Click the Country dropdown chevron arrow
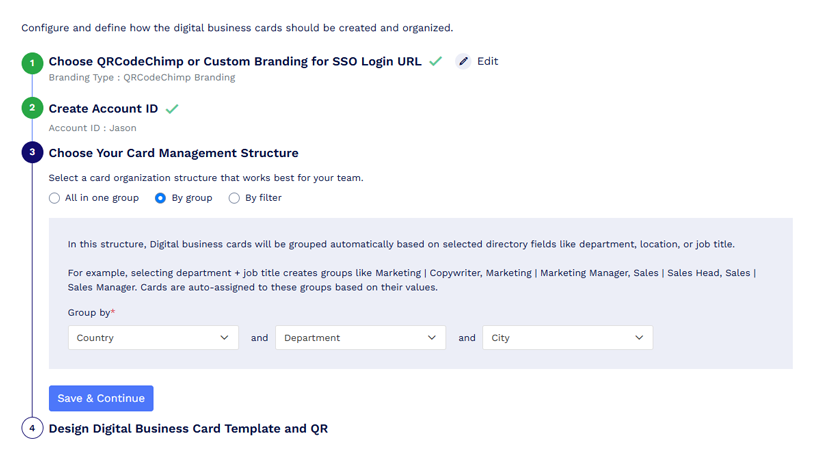 coord(224,338)
